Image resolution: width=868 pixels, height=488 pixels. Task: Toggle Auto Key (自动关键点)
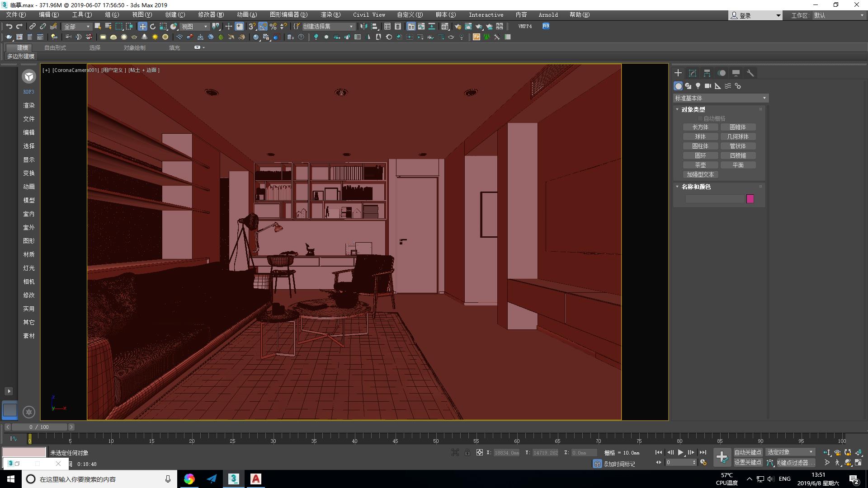pos(748,452)
